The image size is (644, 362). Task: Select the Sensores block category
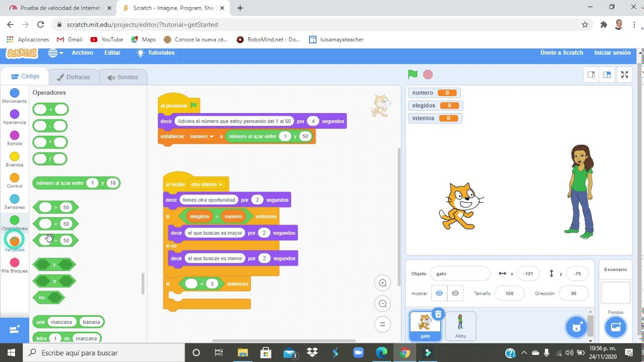[15, 202]
